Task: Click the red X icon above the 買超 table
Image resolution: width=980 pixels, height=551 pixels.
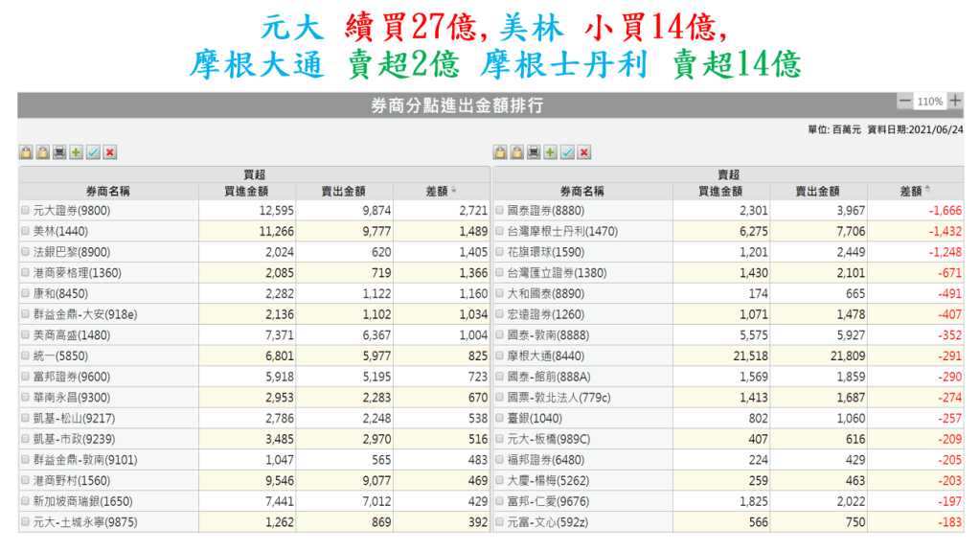Action: tap(110, 152)
